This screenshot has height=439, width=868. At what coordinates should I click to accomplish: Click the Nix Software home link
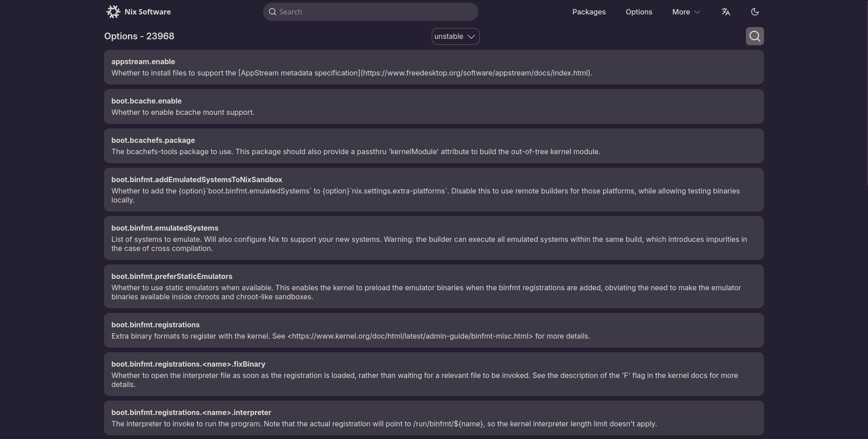click(x=147, y=12)
